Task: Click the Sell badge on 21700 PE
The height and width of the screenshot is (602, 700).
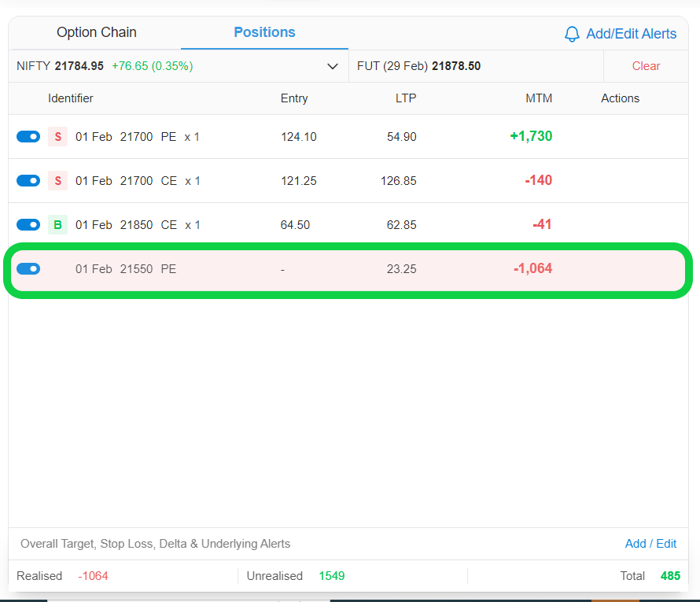Action: coord(57,137)
